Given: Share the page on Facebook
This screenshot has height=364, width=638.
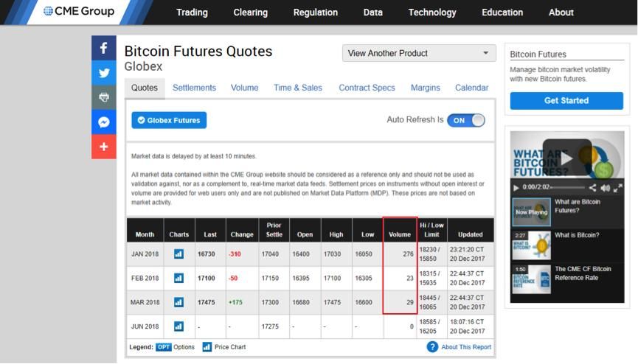Looking at the screenshot, I should 103,48.
